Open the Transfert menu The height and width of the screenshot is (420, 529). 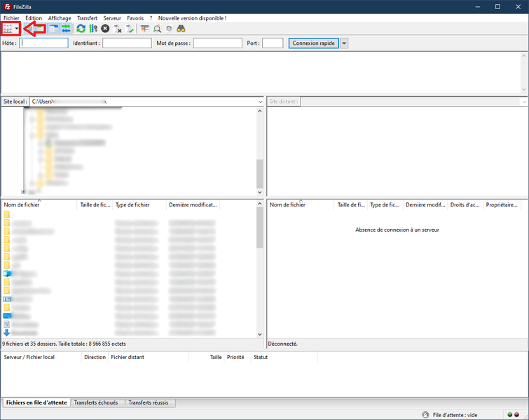tap(87, 18)
